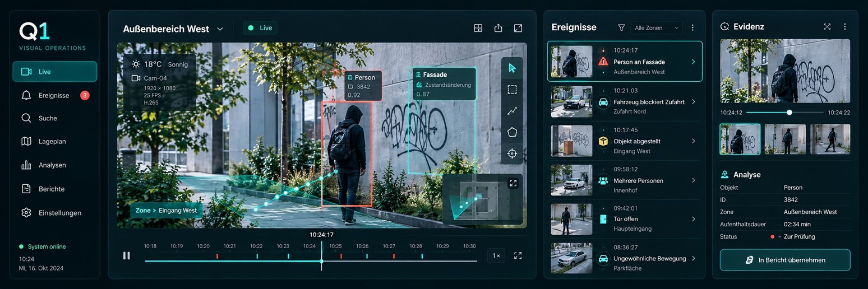Open thumbnail of the 09:42:01 event
This screenshot has width=868, height=289.
(571, 219)
